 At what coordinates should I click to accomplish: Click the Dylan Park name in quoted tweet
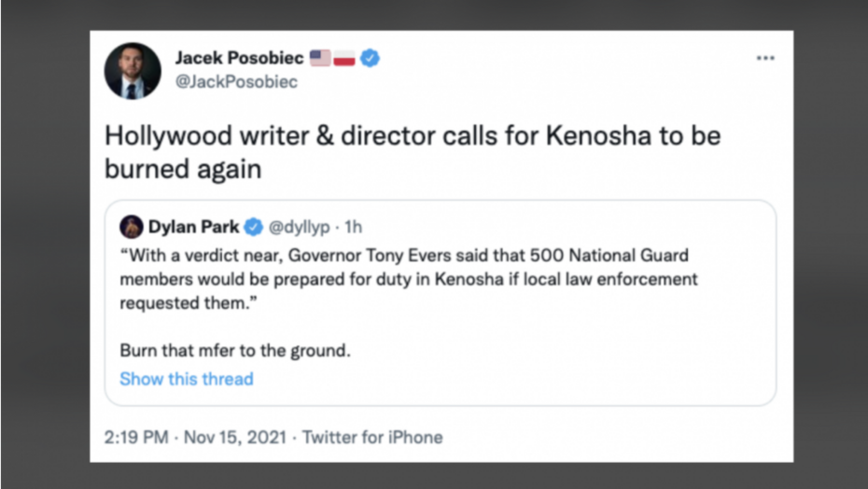coord(193,227)
